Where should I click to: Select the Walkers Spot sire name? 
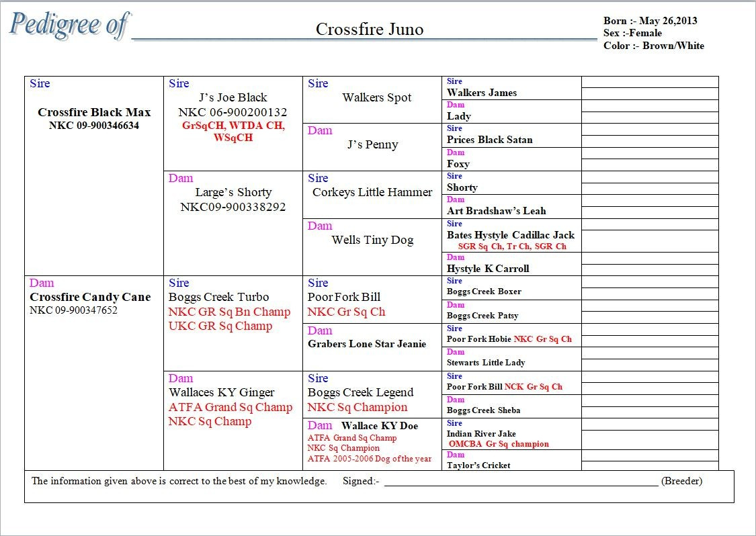point(376,97)
